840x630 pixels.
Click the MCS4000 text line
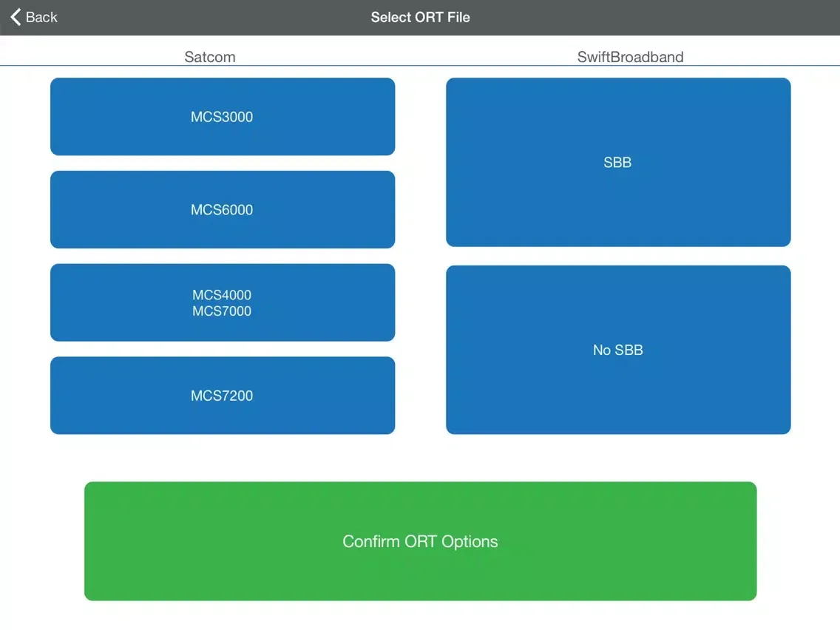(222, 295)
